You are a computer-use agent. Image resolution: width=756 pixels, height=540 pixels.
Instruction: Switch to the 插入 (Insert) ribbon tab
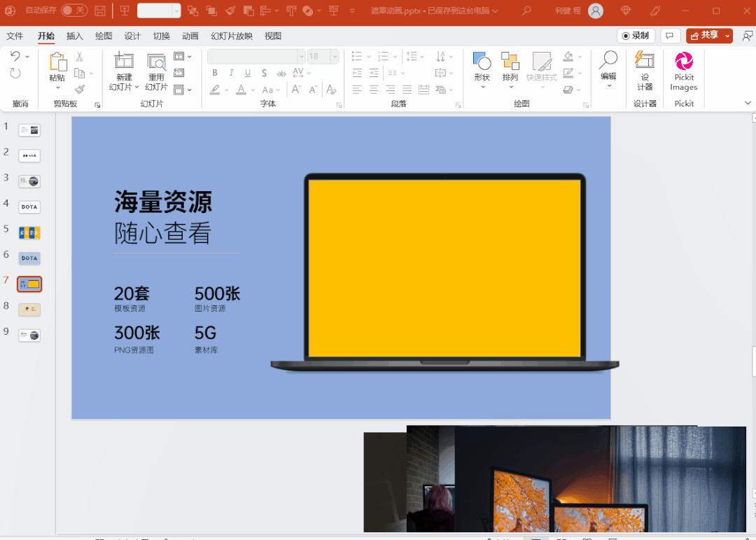click(74, 36)
